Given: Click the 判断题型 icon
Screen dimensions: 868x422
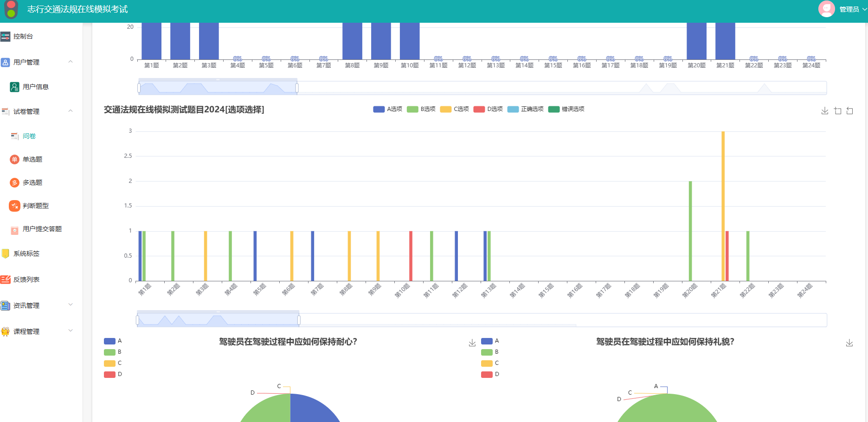Looking at the screenshot, I should pyautogui.click(x=15, y=206).
